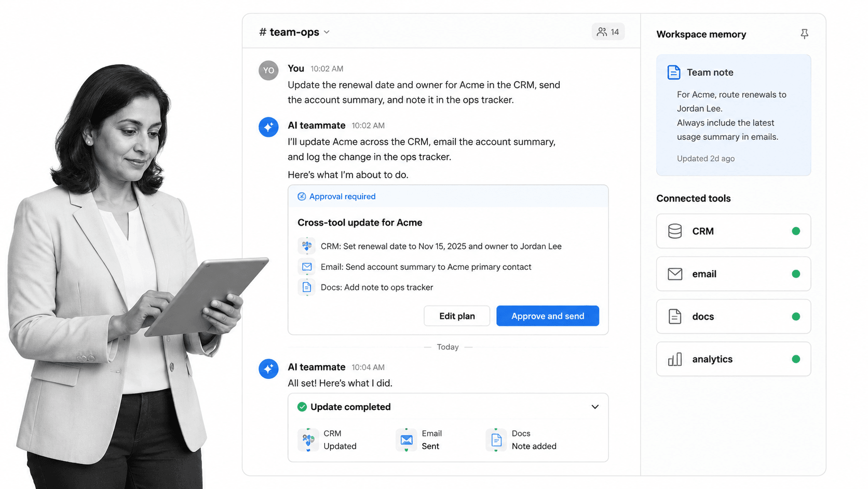The image size is (868, 489).
Task: Open the Team note document icon
Action: [x=673, y=72]
